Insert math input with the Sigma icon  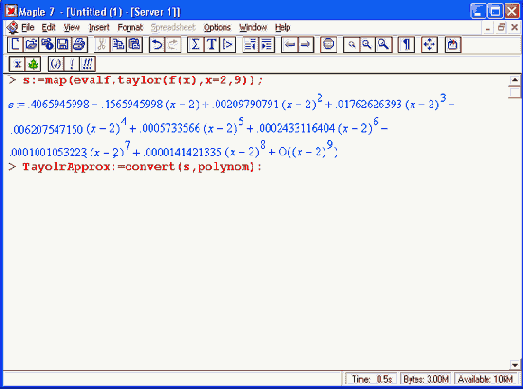(195, 45)
